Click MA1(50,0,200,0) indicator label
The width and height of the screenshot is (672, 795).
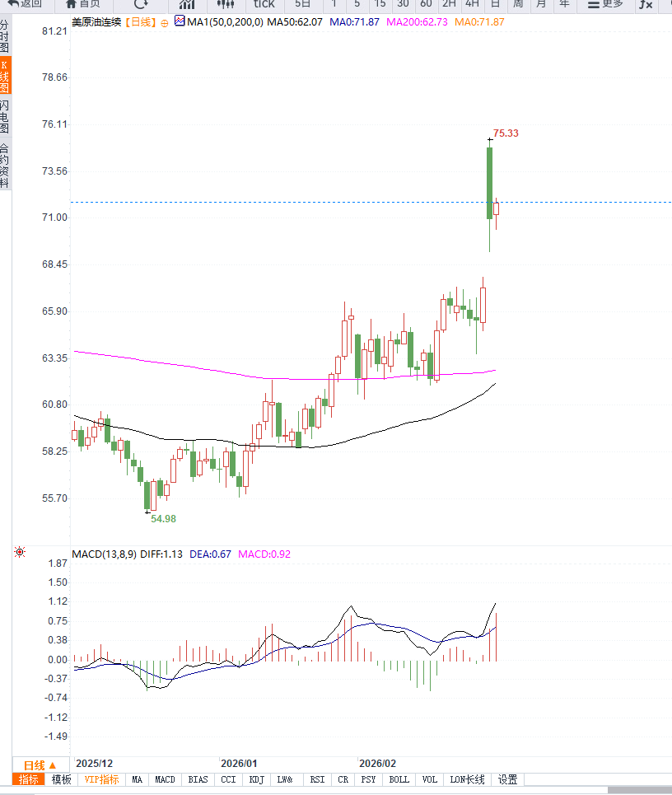[225, 22]
